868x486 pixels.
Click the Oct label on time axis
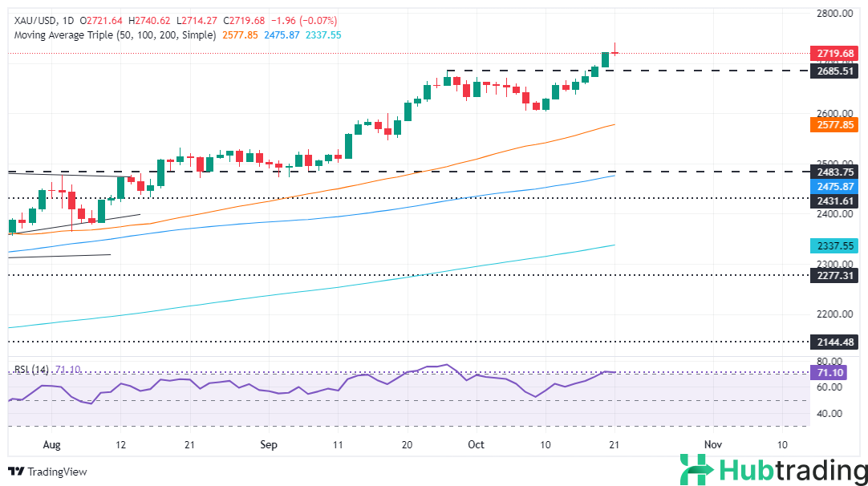pyautogui.click(x=477, y=444)
